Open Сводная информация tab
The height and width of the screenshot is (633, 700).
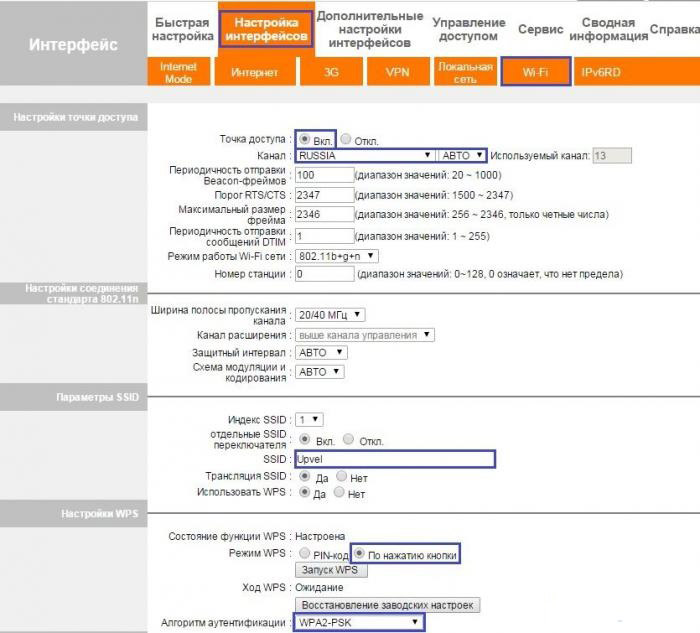[x=608, y=29]
